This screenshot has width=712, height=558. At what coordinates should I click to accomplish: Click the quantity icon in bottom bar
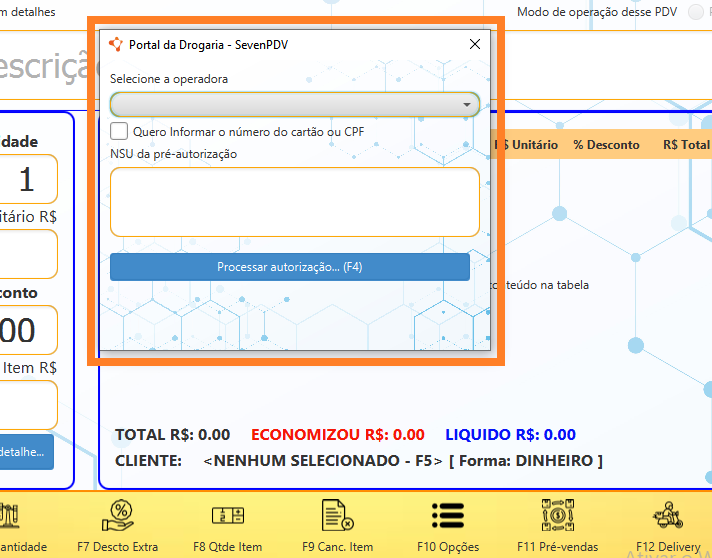[10, 516]
